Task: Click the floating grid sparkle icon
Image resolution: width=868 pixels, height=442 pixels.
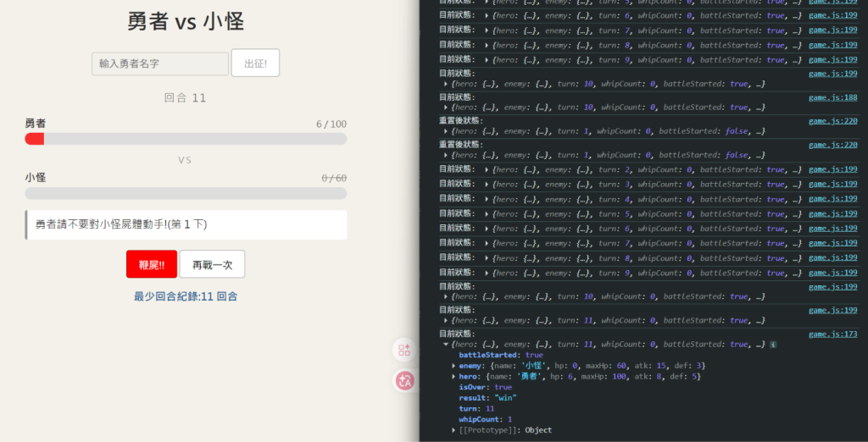Action: 404,351
